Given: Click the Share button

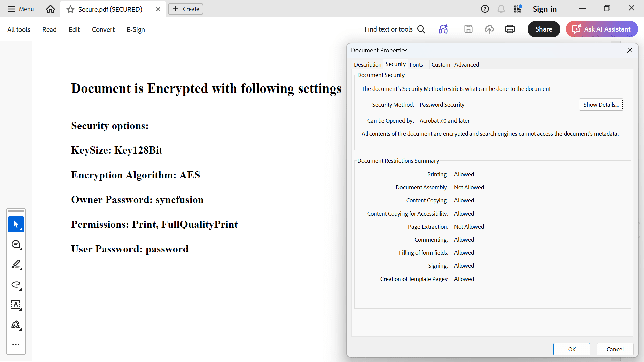Looking at the screenshot, I should tap(544, 29).
